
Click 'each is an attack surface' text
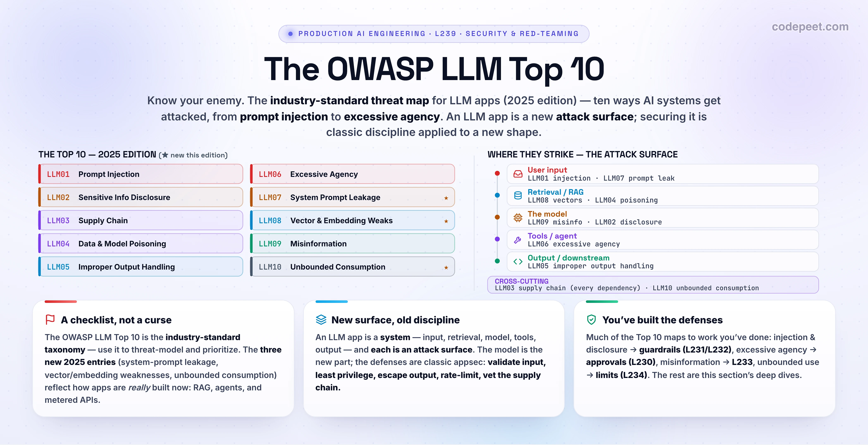pyautogui.click(x=422, y=350)
